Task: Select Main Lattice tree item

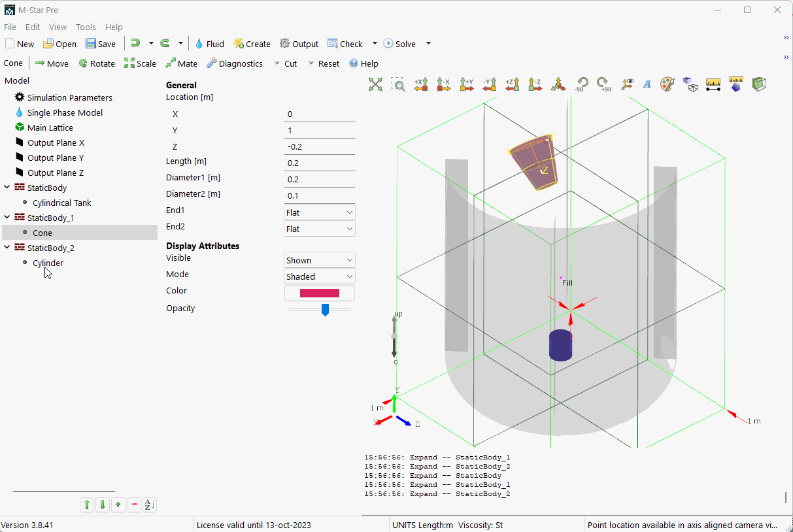Action: pyautogui.click(x=50, y=127)
